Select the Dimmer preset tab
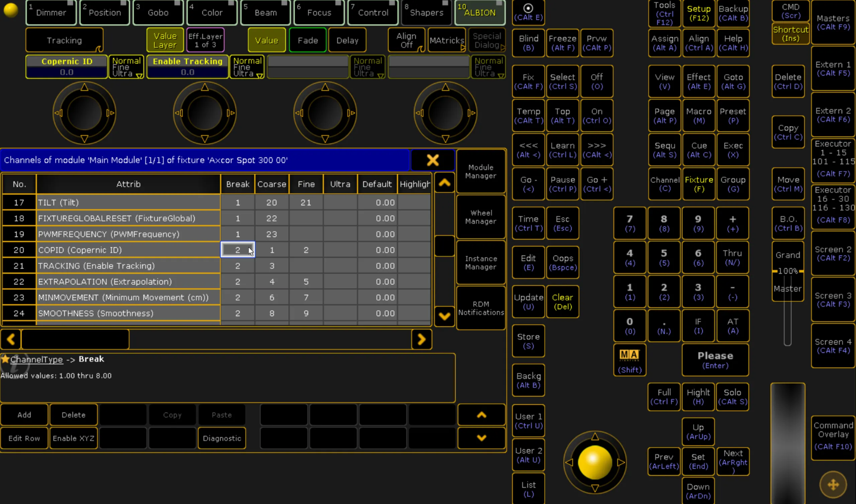Viewport: 856px width, 504px height. click(51, 13)
